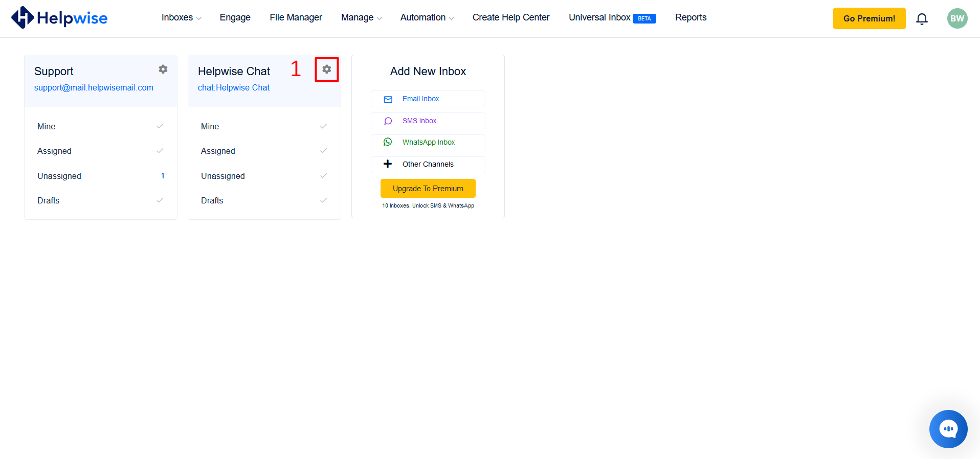Click Upgrade To Premium button
The width and height of the screenshot is (980, 459).
(428, 189)
